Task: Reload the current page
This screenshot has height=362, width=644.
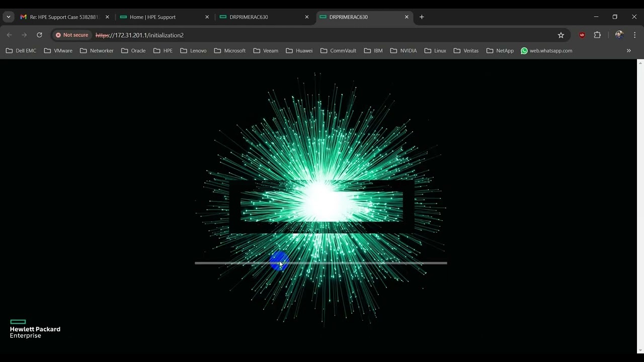Action: point(39,35)
